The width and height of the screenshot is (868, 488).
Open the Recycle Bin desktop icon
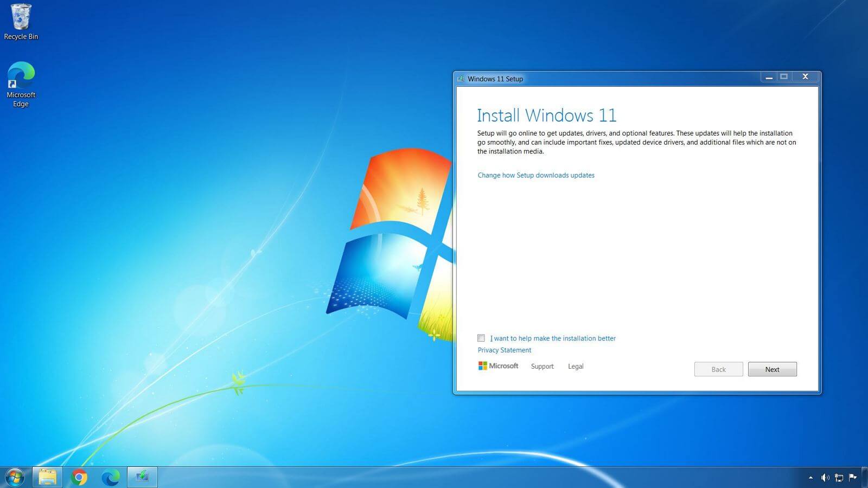point(21,22)
